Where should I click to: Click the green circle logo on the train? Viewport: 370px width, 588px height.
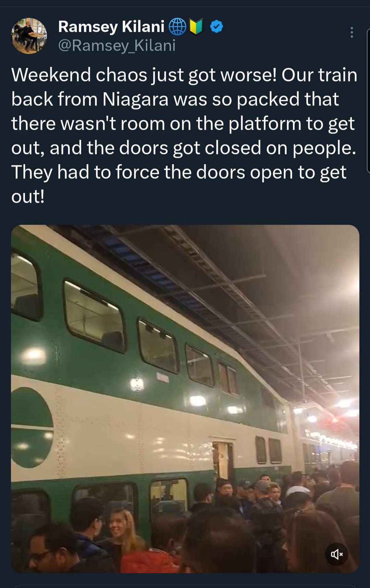(x=32, y=427)
